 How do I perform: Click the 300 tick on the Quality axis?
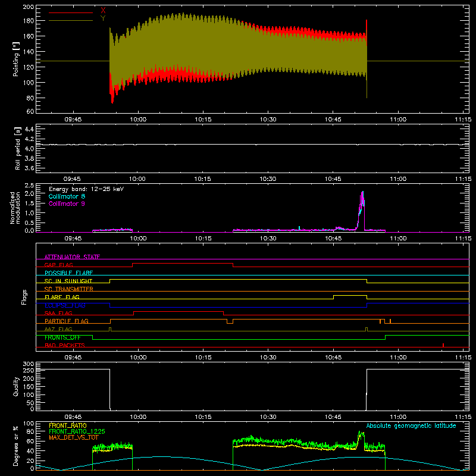[x=29, y=364]
